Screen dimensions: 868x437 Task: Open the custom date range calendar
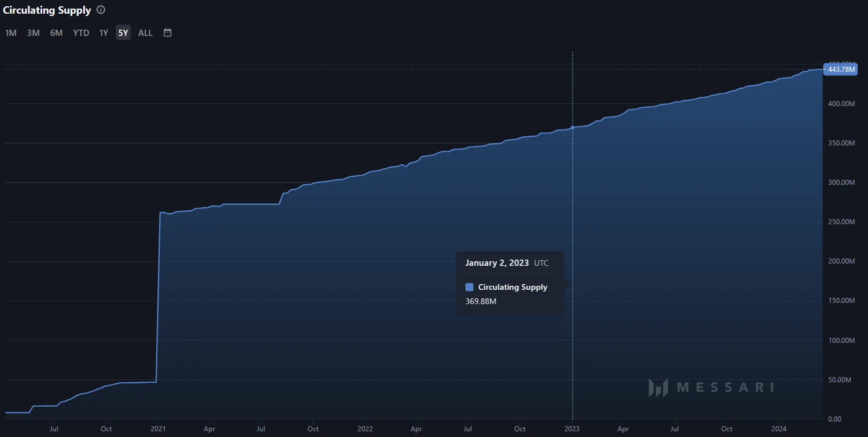168,33
